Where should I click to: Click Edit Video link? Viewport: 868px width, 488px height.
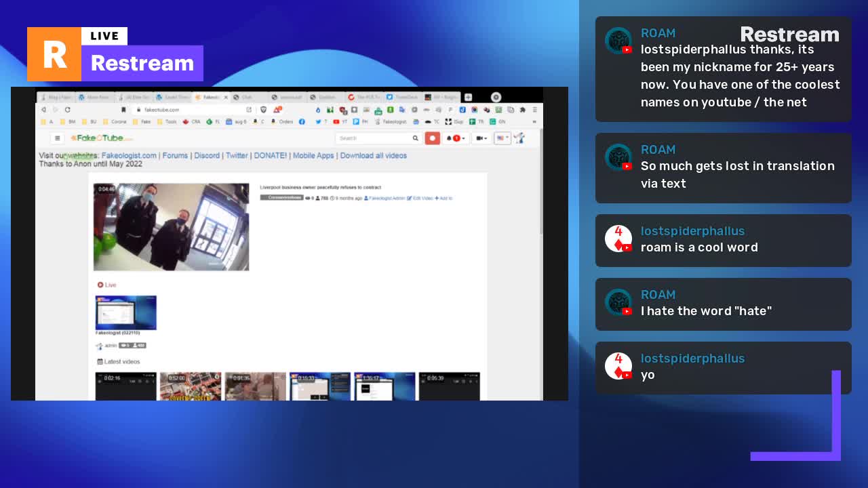click(420, 198)
